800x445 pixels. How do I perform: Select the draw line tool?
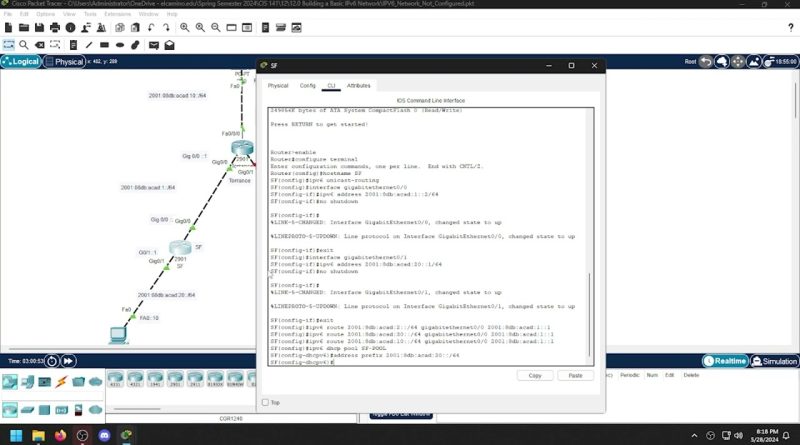coord(89,45)
